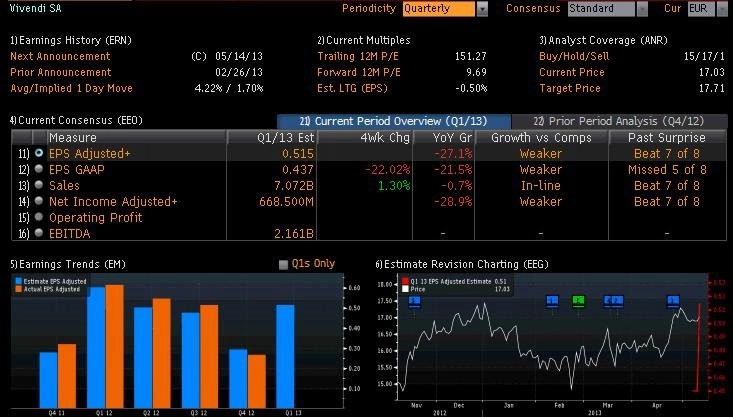Click the Net Income YoY growth -28.9%
The height and width of the screenshot is (417, 733).
click(x=453, y=201)
